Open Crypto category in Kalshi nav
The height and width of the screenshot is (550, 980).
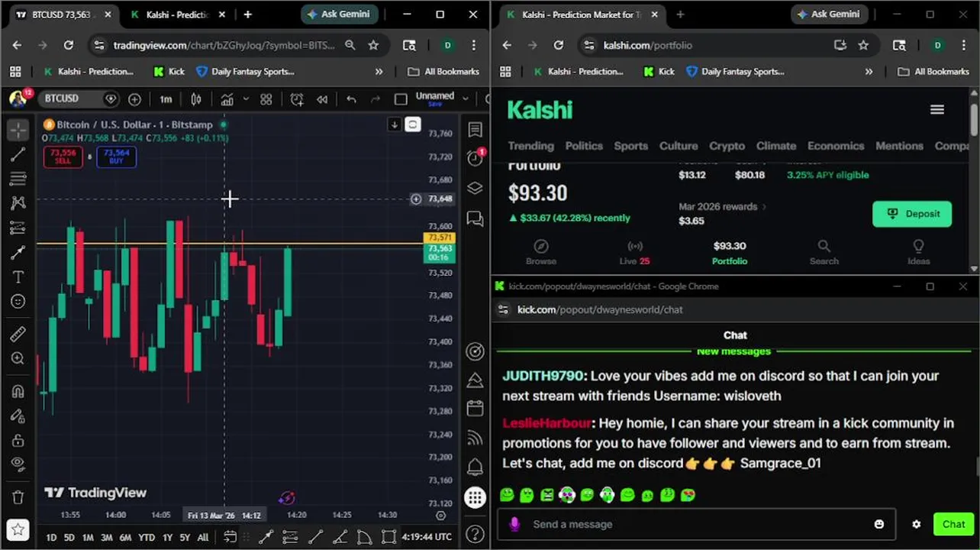(x=727, y=146)
